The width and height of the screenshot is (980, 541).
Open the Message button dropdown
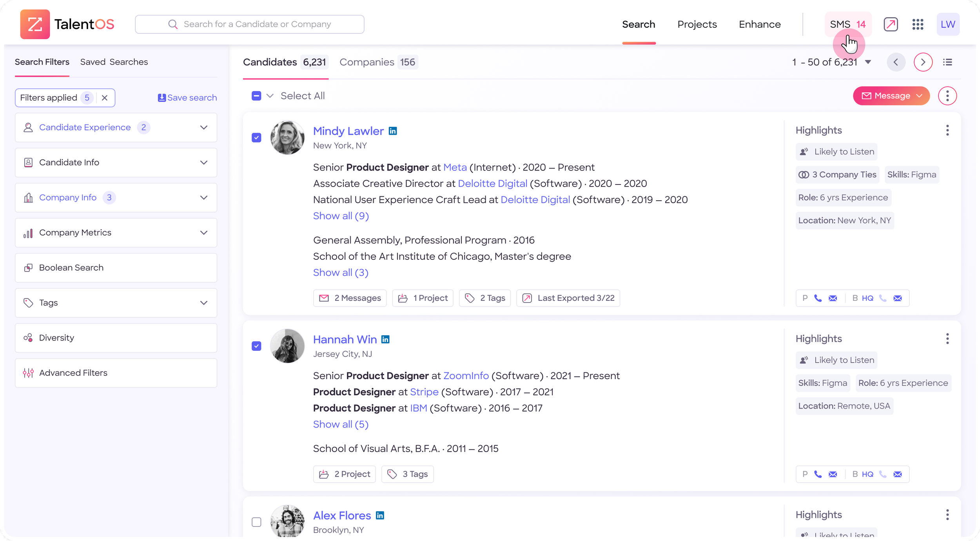919,96
